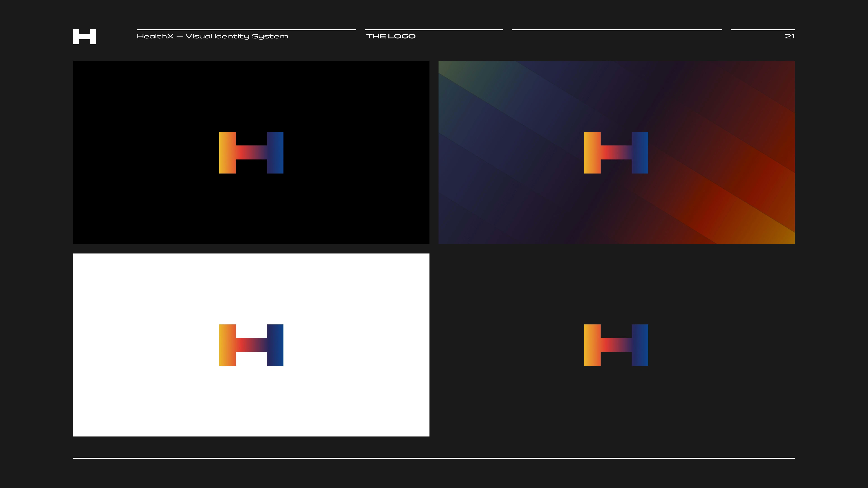
Task: Click the white H logo in header
Action: click(84, 37)
